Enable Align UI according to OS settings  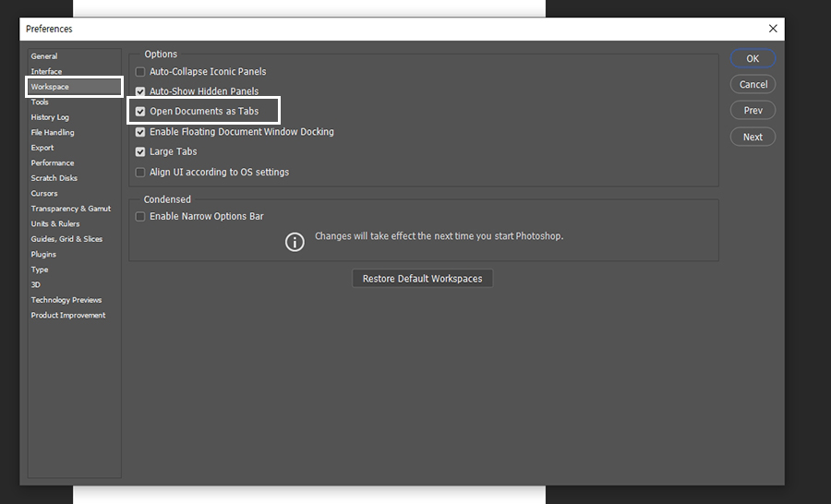point(140,173)
